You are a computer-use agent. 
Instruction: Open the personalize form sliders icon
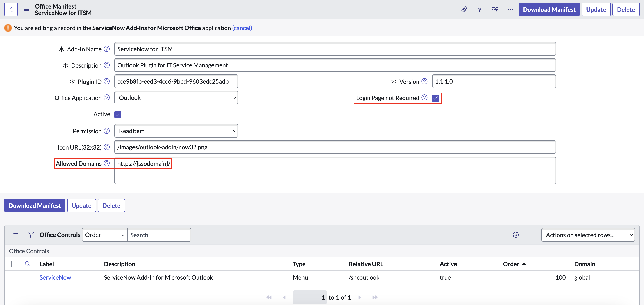[495, 10]
